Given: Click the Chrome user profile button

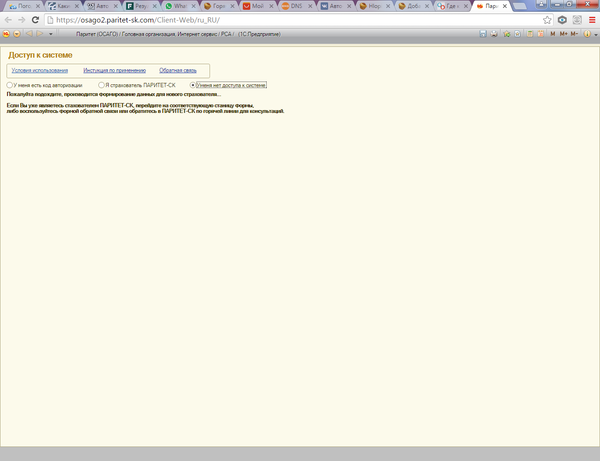Looking at the screenshot, I should coord(541,4).
